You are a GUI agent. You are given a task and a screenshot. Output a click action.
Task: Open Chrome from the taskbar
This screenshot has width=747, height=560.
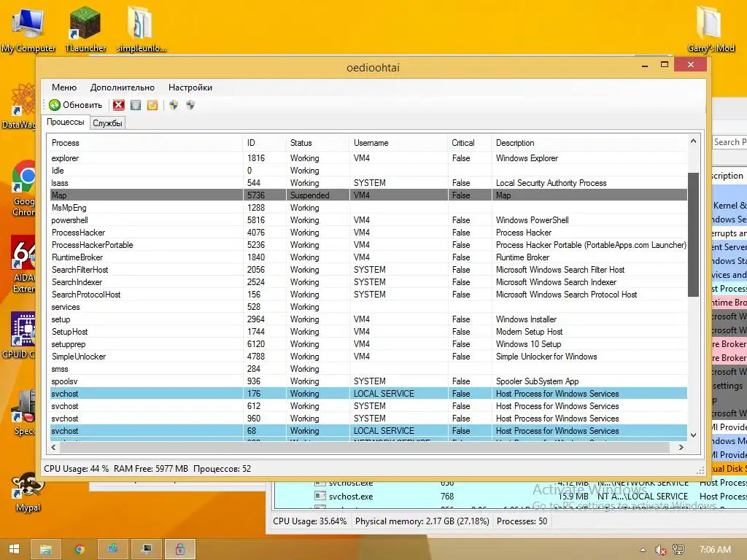point(80,549)
